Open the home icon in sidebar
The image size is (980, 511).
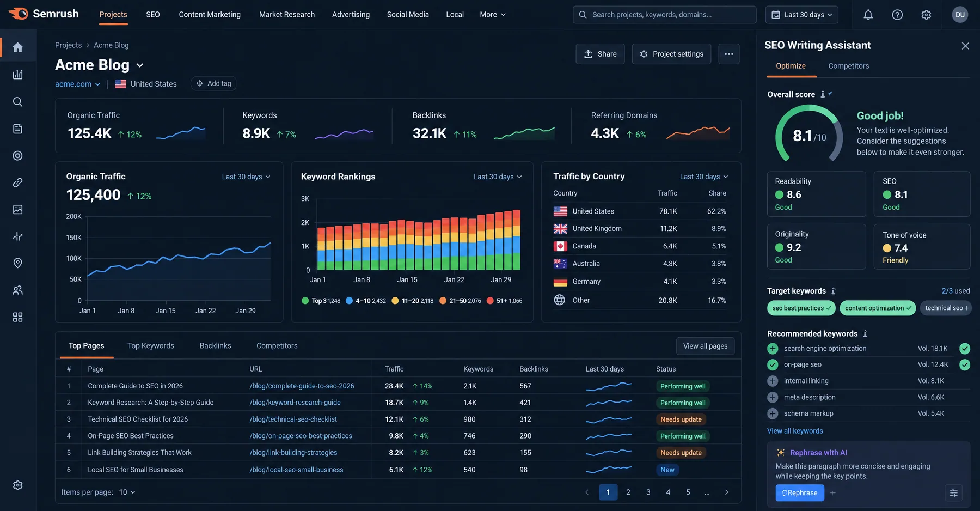(18, 47)
